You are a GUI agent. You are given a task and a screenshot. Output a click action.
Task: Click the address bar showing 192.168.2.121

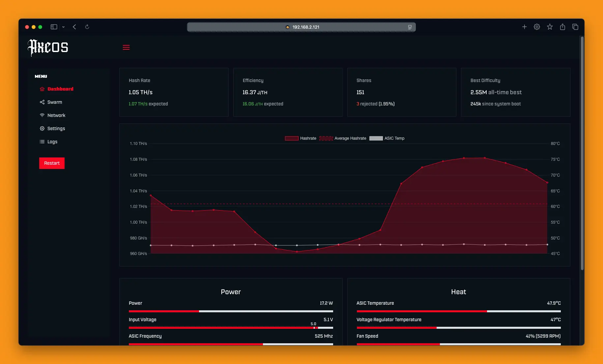(301, 27)
